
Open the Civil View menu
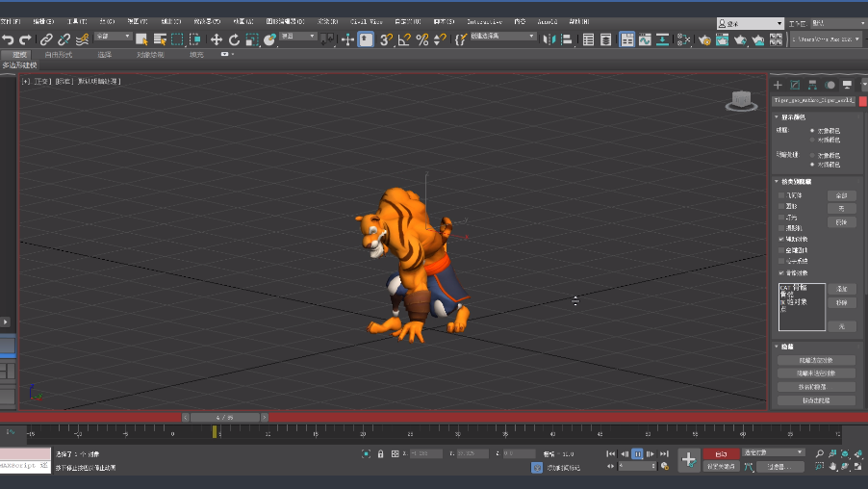366,21
